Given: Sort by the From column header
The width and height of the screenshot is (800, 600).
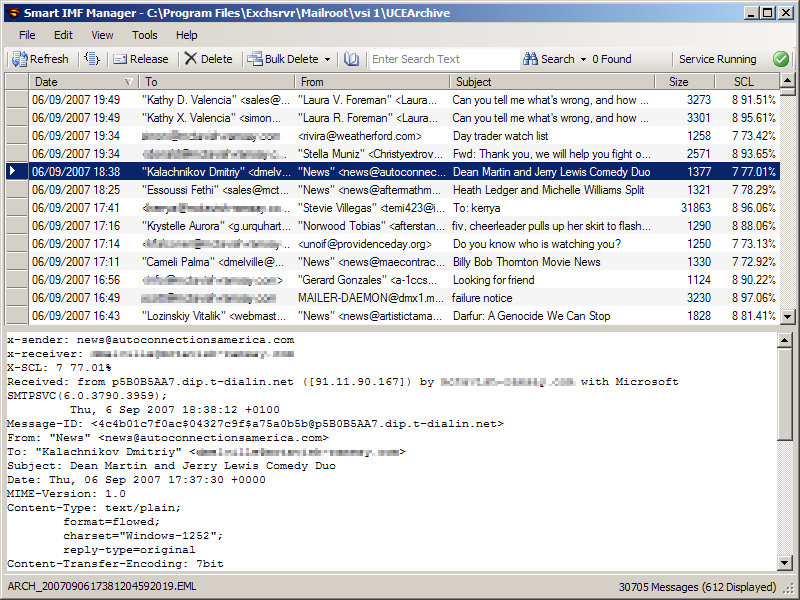Looking at the screenshot, I should tap(372, 82).
